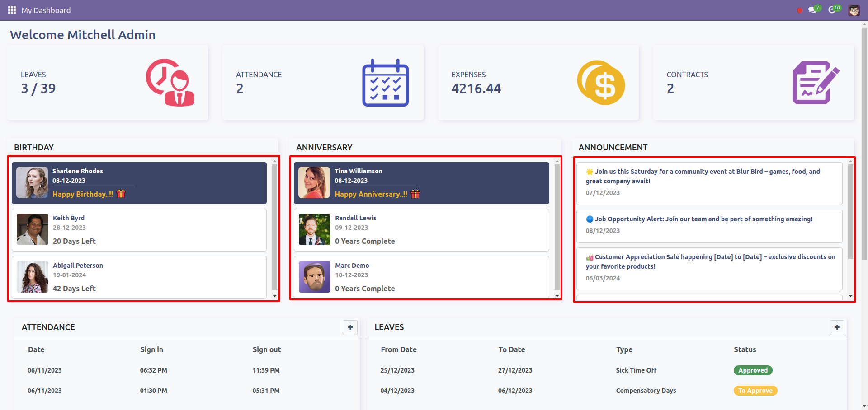This screenshot has height=410, width=868.
Task: Select Abigail Peterson birthday name
Action: click(x=78, y=266)
